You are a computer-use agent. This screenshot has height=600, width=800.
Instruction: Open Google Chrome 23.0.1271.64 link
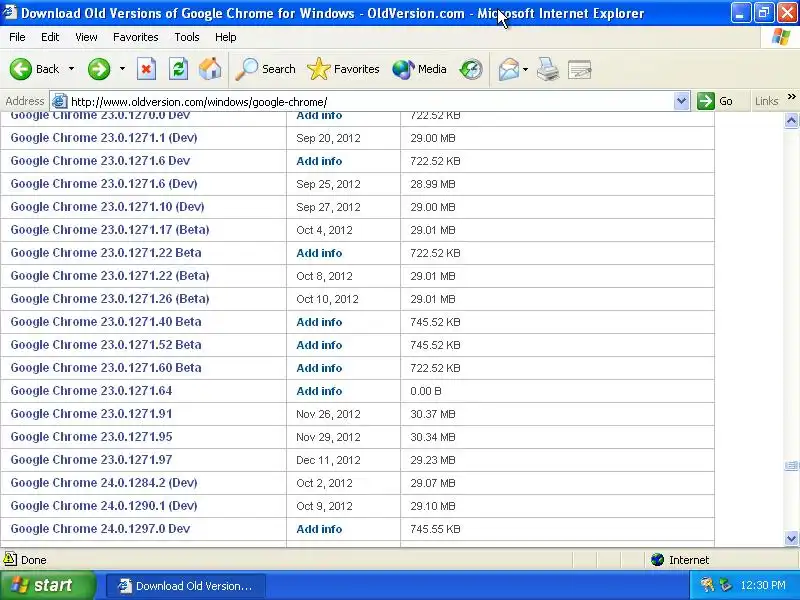click(x=91, y=391)
